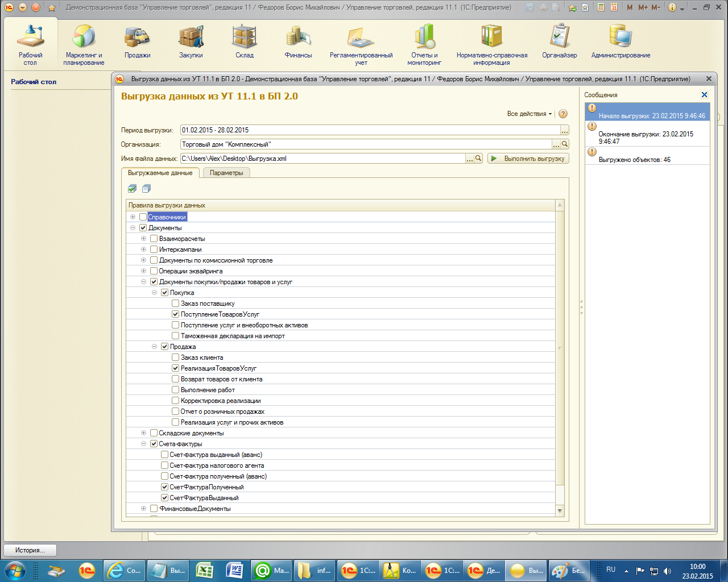Uncheck ПоступлениеТоваровУслуг checkbox
The height and width of the screenshot is (582, 728).
tap(176, 314)
